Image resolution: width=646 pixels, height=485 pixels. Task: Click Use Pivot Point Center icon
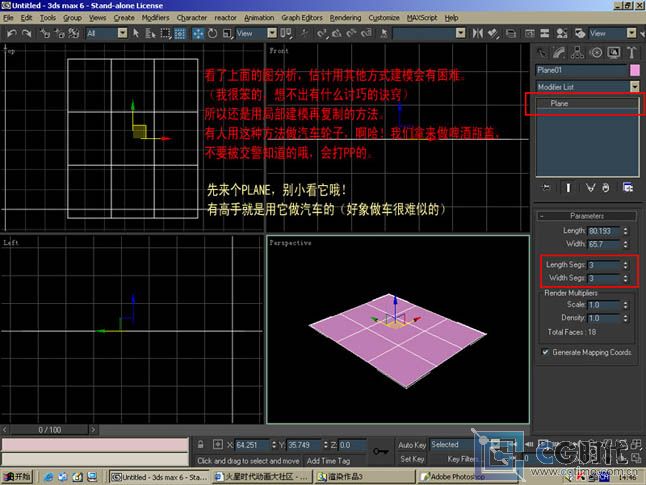click(x=286, y=33)
